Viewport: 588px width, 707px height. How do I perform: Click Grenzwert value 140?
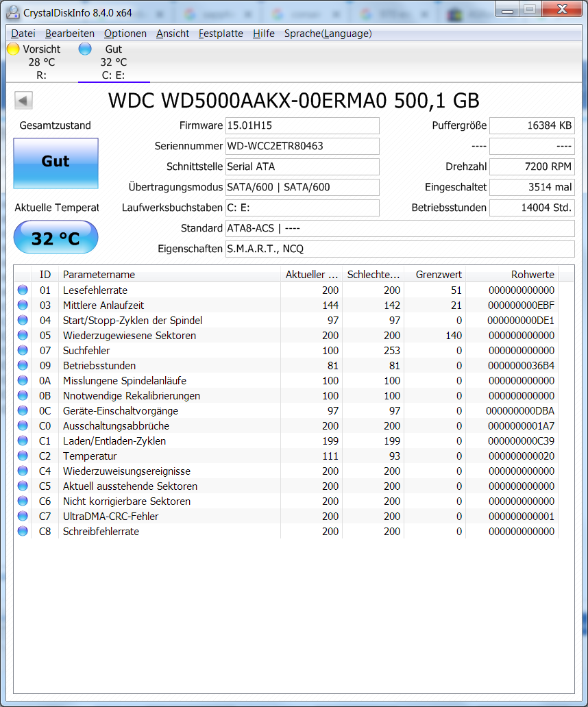pyautogui.click(x=454, y=336)
